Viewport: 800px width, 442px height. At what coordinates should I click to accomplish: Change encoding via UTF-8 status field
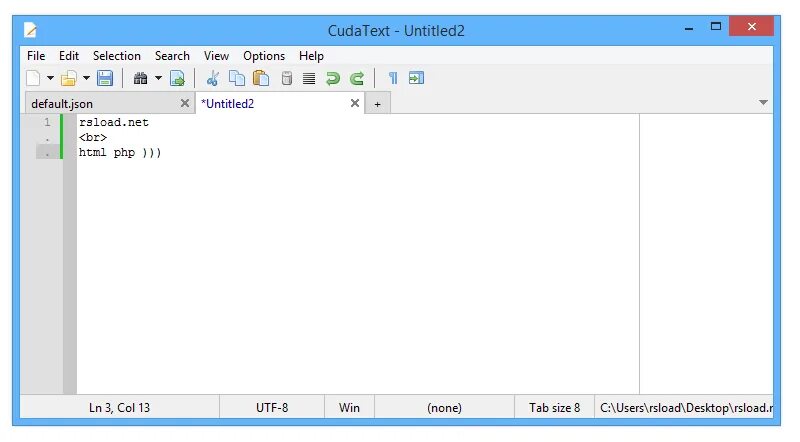(x=272, y=408)
